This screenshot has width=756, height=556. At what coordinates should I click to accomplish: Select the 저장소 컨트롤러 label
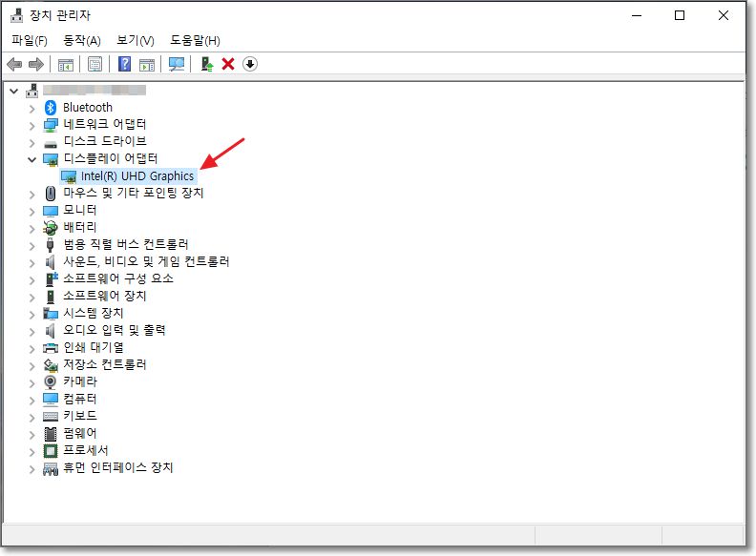pyautogui.click(x=105, y=364)
